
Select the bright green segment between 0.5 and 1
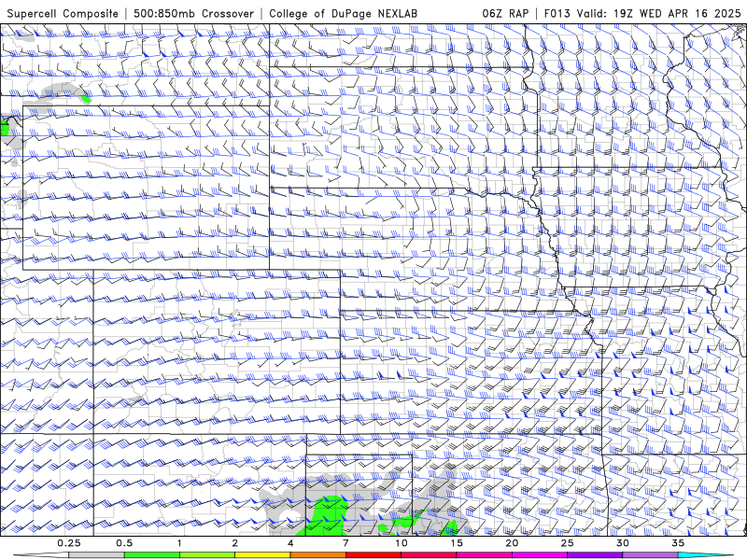pyautogui.click(x=152, y=555)
